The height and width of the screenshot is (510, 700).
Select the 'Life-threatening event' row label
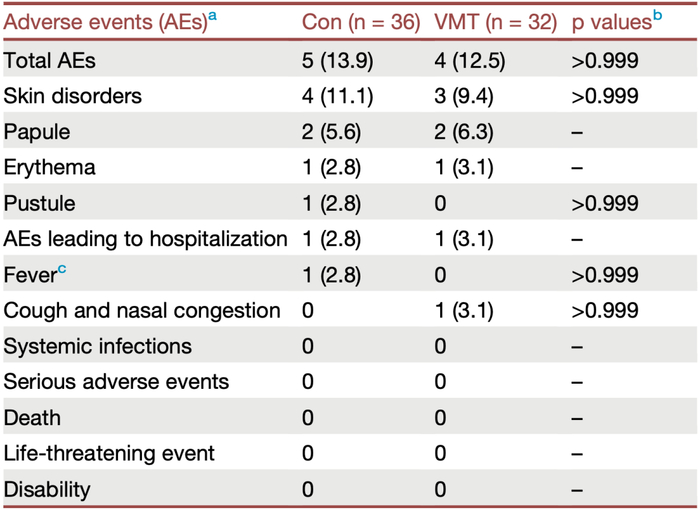tap(109, 453)
